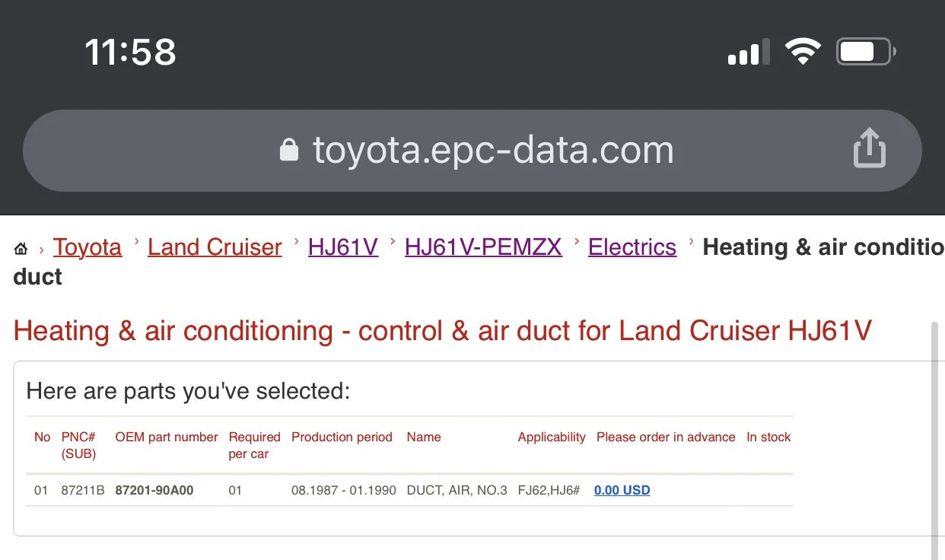Tap the cellular signal bars icon

(747, 52)
